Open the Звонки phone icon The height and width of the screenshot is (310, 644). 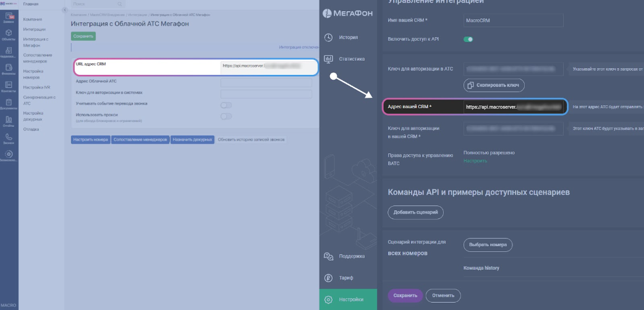click(x=9, y=139)
